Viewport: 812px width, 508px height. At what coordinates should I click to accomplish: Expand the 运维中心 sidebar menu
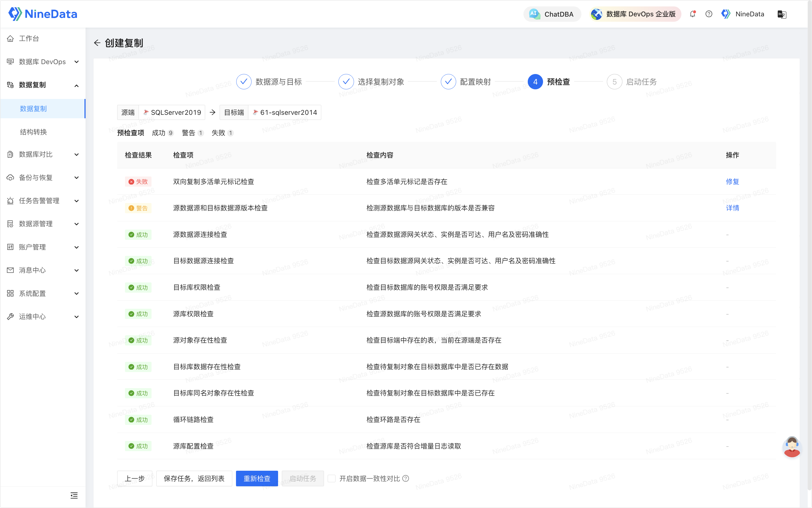(43, 316)
